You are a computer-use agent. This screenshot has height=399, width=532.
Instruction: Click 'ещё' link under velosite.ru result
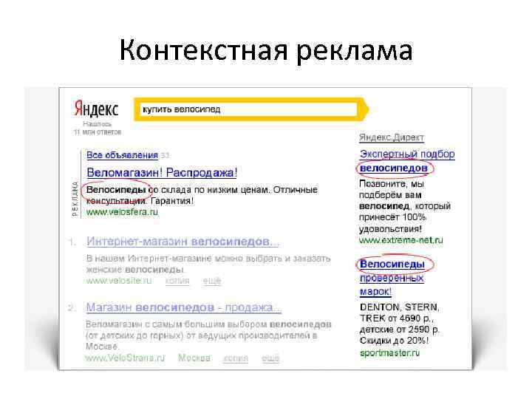click(212, 281)
